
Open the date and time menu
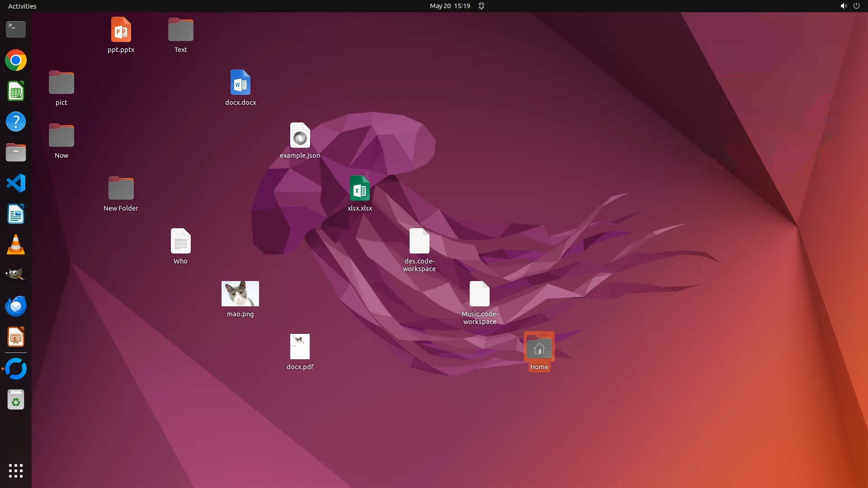click(449, 6)
